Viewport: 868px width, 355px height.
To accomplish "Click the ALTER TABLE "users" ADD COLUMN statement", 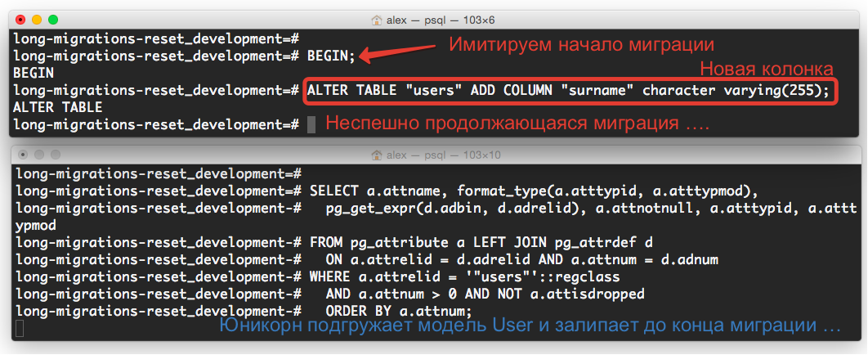I will point(570,90).
